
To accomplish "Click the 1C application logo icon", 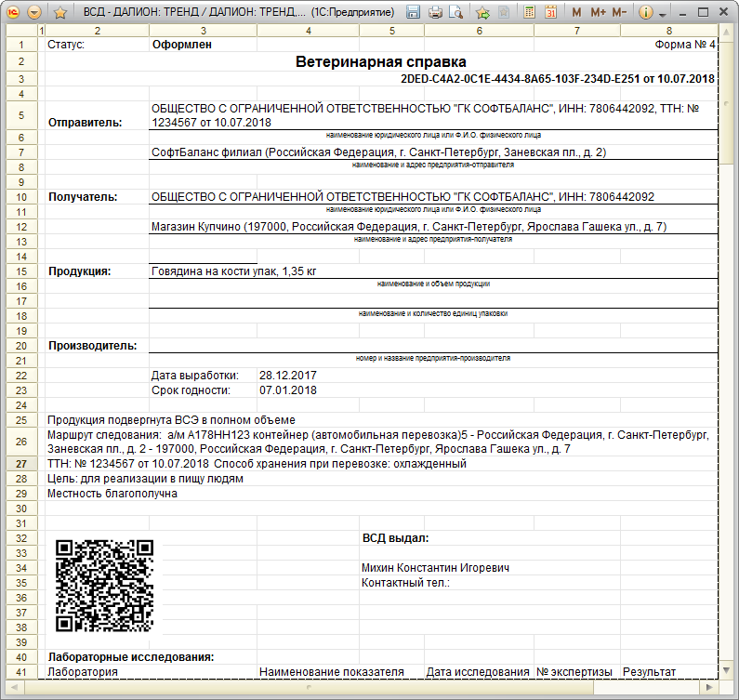I will [13, 12].
